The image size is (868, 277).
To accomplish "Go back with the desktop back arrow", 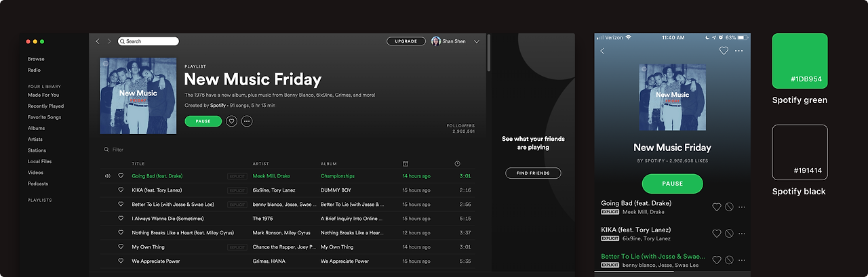I will pyautogui.click(x=98, y=41).
